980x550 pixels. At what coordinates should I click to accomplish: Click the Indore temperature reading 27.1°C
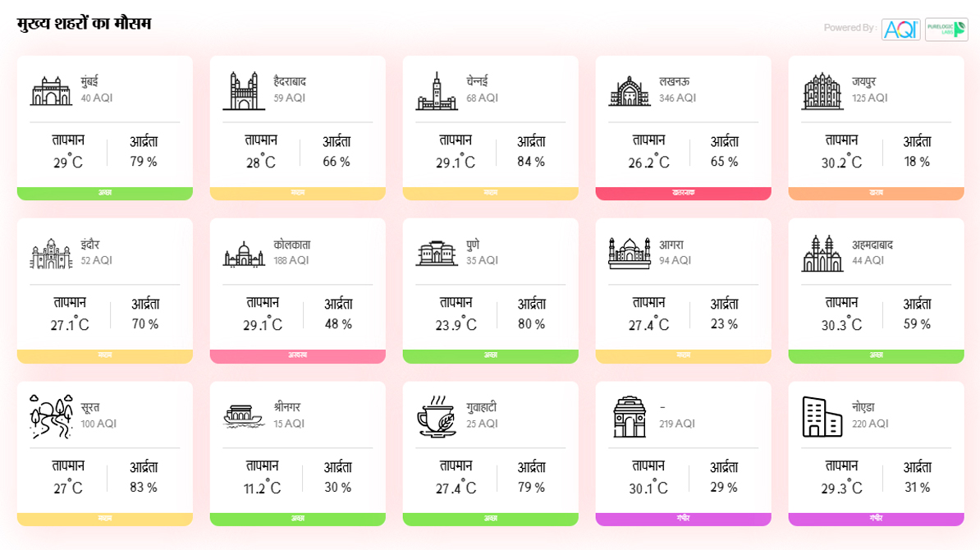[x=70, y=325]
